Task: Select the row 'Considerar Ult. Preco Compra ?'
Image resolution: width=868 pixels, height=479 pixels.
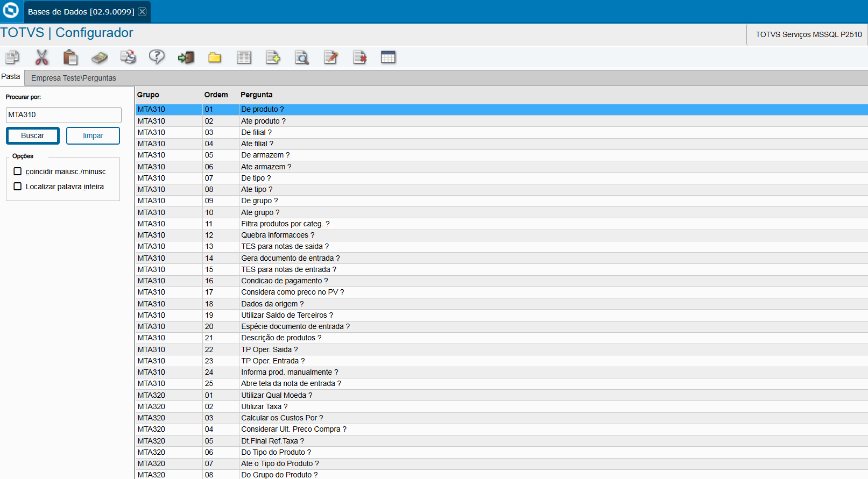Action: pos(502,429)
